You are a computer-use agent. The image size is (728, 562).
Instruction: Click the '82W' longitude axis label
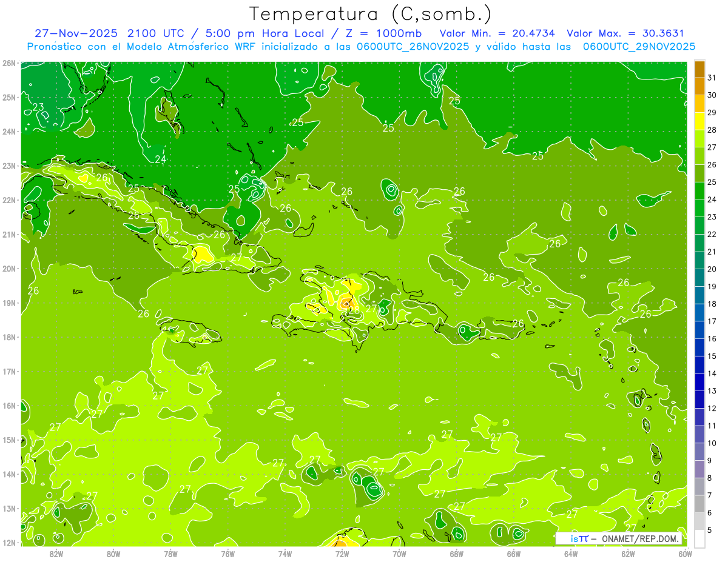56,553
